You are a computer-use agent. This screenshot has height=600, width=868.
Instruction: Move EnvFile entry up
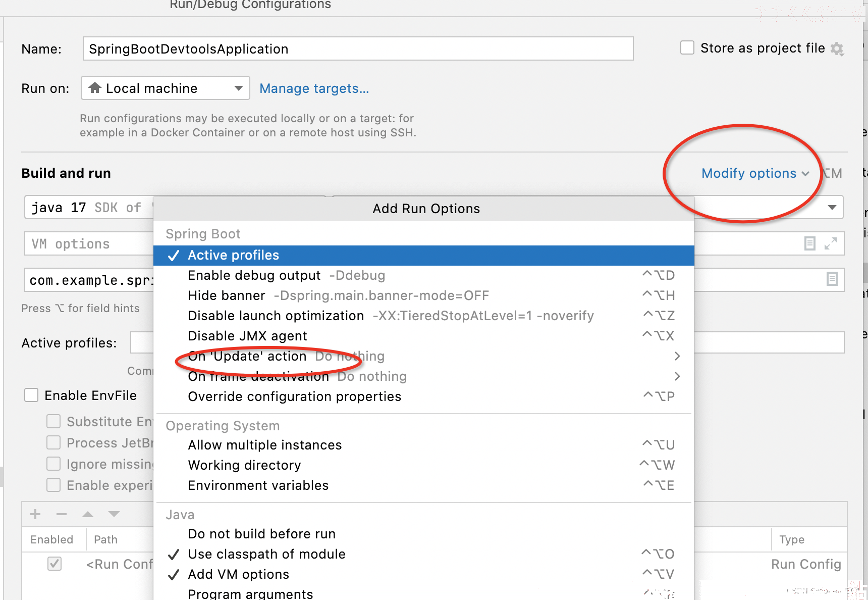click(x=88, y=514)
